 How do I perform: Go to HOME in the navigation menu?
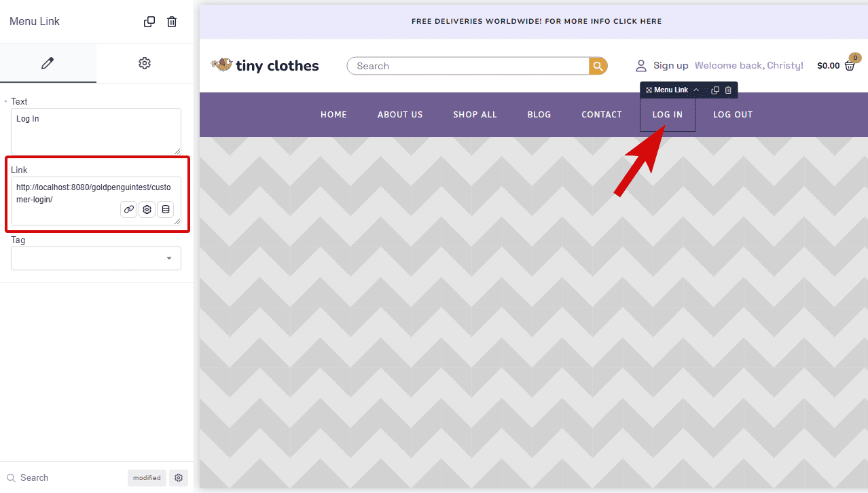tap(333, 115)
